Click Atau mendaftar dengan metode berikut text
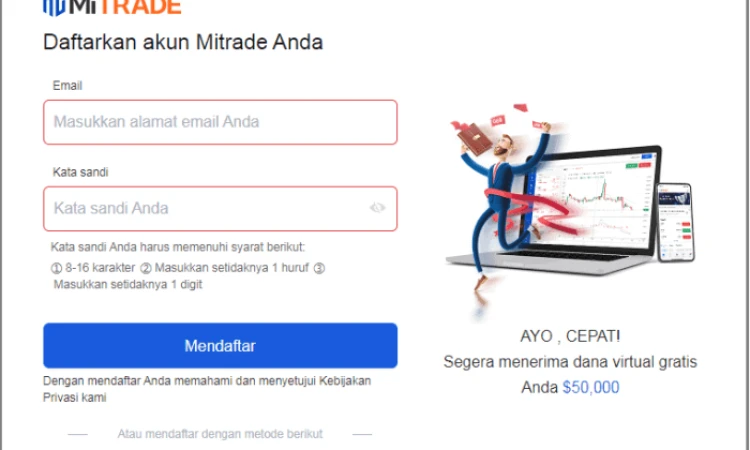This screenshot has height=450, width=750. (x=220, y=434)
